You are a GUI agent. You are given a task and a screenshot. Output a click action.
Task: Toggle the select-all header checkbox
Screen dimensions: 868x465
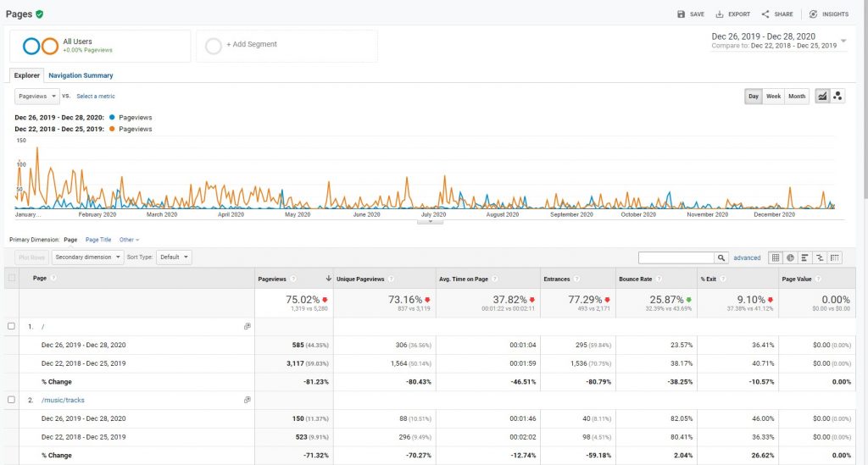(12, 278)
